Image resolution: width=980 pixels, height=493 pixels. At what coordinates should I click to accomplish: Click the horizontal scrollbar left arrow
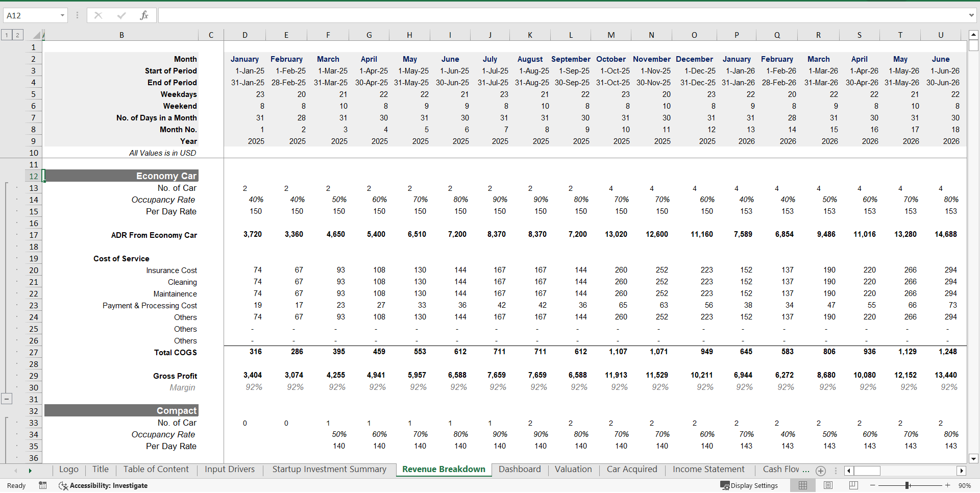point(848,471)
